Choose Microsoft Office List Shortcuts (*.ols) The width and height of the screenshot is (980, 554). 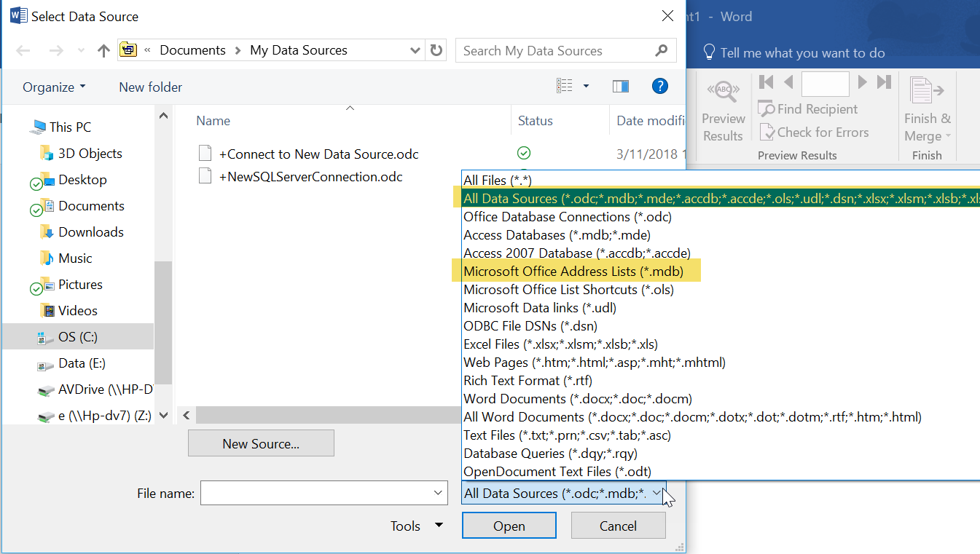coord(568,289)
